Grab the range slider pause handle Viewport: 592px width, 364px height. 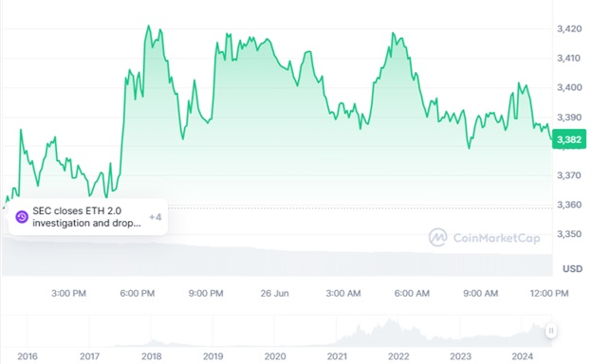point(551,331)
